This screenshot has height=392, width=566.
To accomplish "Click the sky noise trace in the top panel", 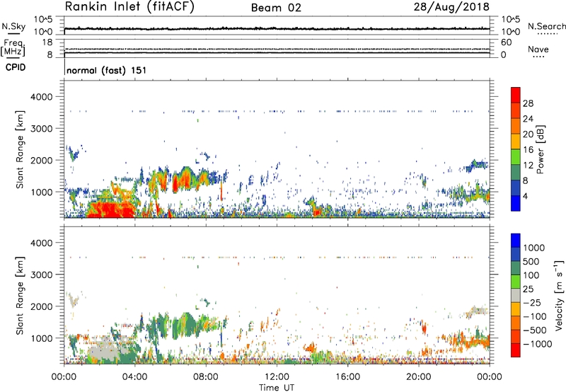I will tap(277, 28).
